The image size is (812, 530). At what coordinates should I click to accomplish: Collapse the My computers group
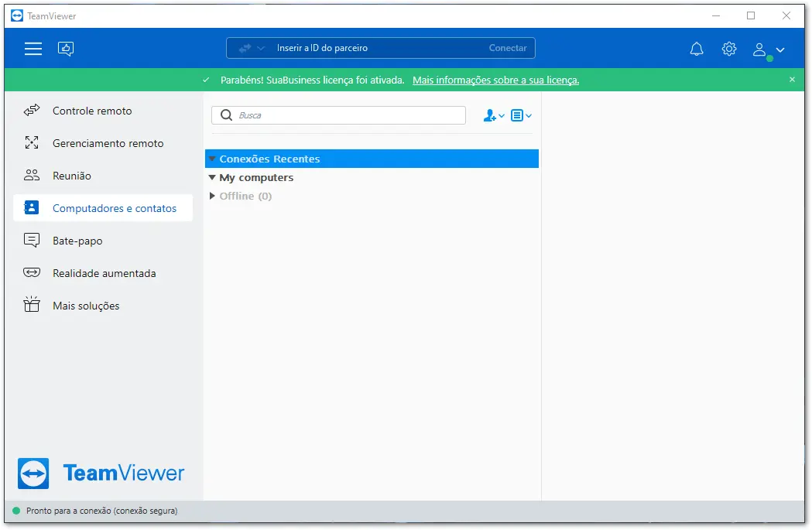tap(212, 177)
